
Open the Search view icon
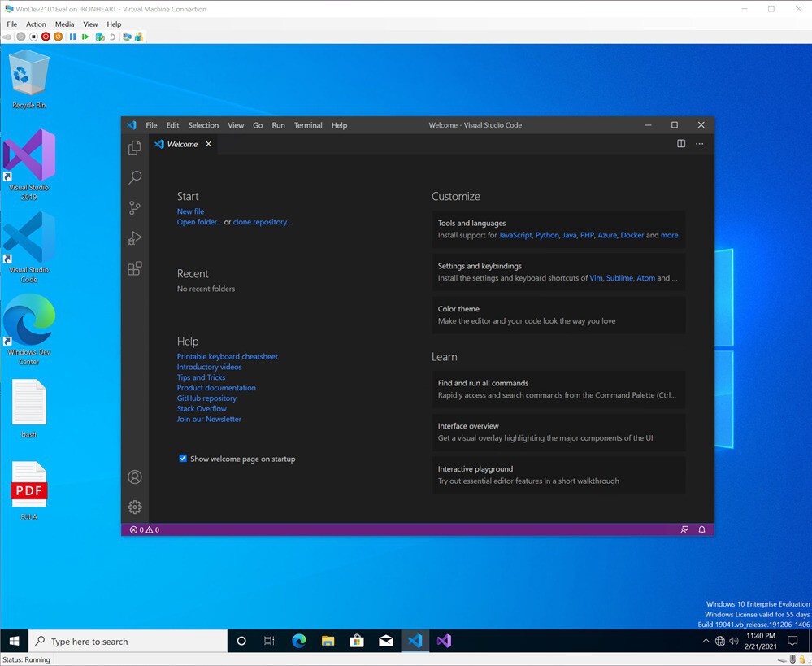pos(135,178)
